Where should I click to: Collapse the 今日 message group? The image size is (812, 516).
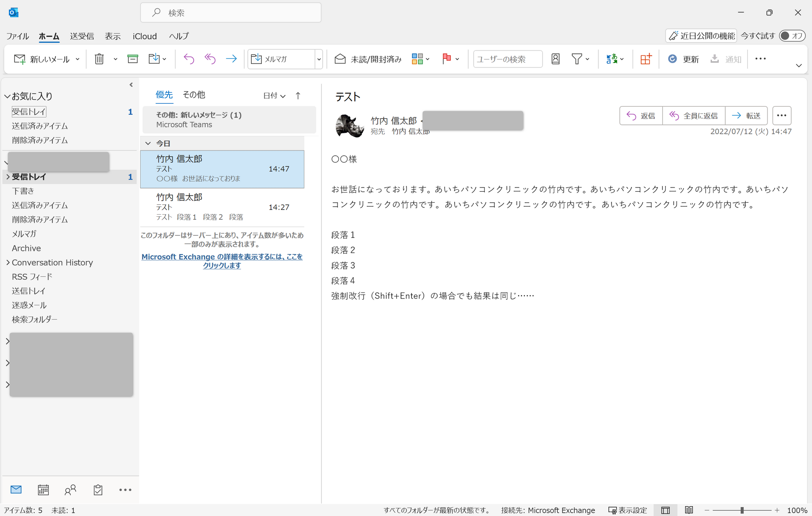point(148,143)
